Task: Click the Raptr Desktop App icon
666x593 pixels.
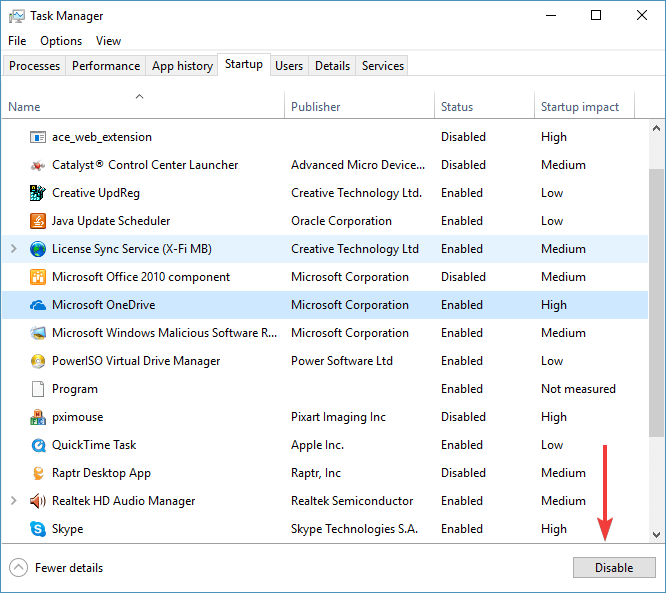Action: point(38,473)
